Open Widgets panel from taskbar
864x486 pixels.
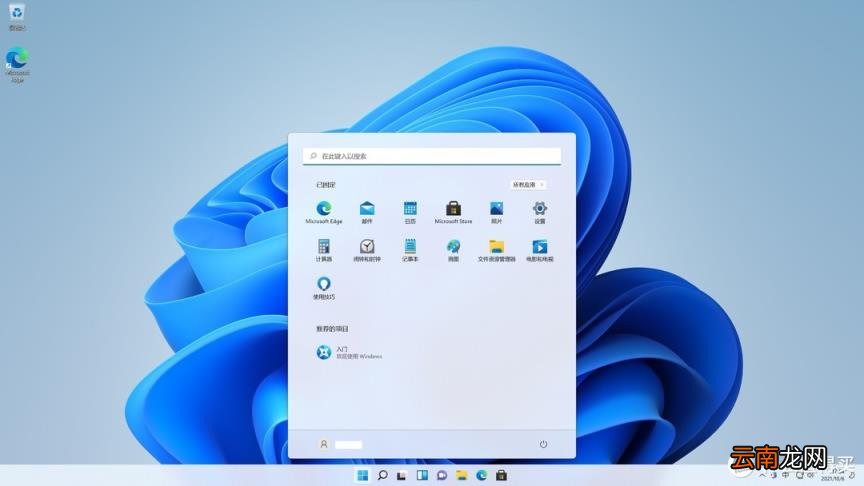tap(422, 475)
